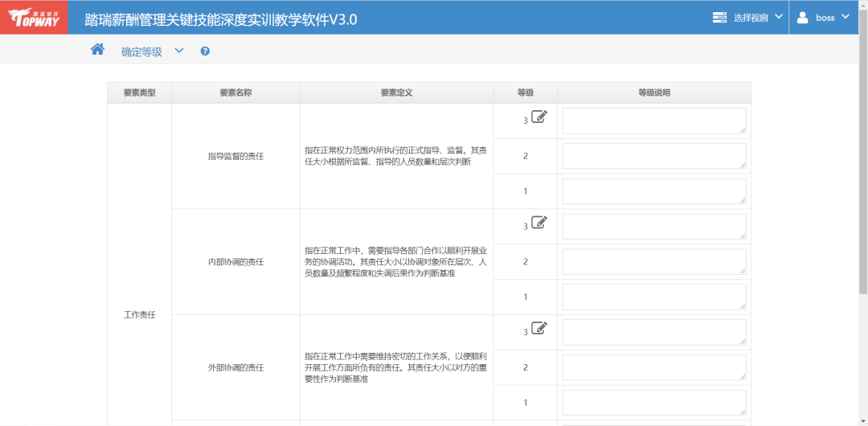
Task: Focus level 3 description box for 指导监督的责任
Action: point(653,121)
